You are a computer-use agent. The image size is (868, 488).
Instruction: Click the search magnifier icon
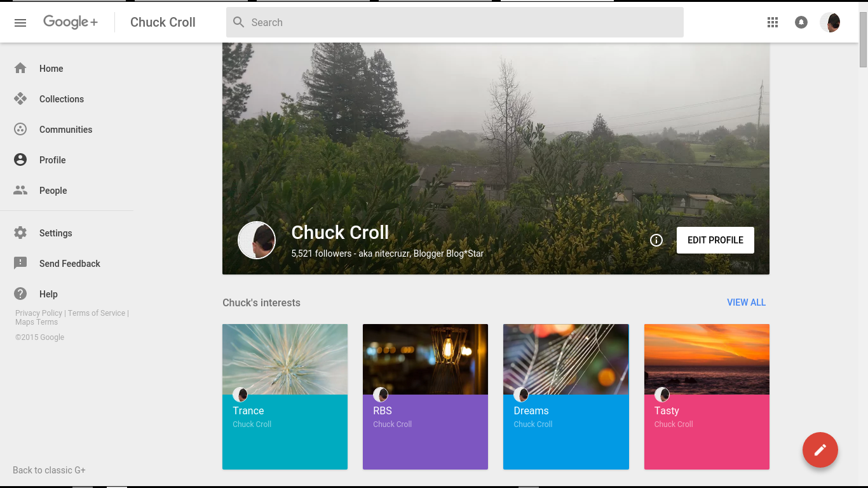[238, 22]
